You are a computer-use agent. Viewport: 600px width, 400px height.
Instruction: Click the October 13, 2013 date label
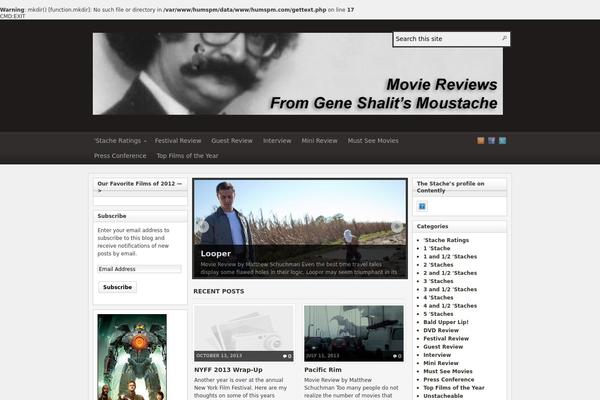click(219, 356)
